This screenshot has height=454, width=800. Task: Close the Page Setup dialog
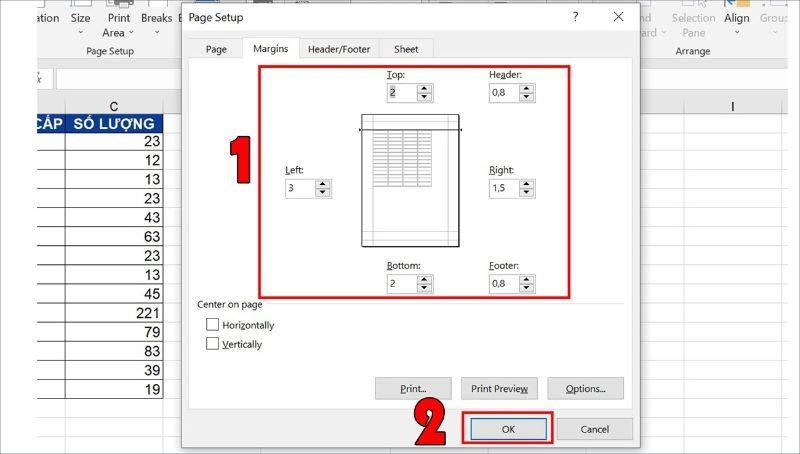tap(618, 17)
